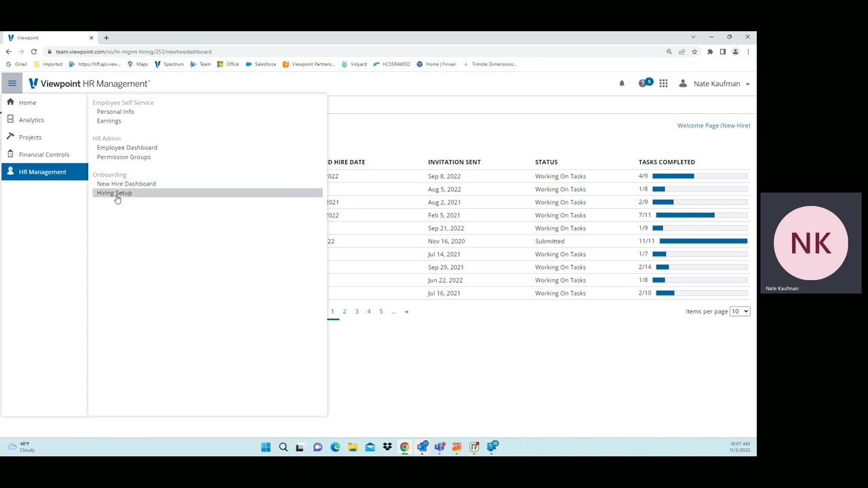Go to Home in the sidebar

(27, 102)
